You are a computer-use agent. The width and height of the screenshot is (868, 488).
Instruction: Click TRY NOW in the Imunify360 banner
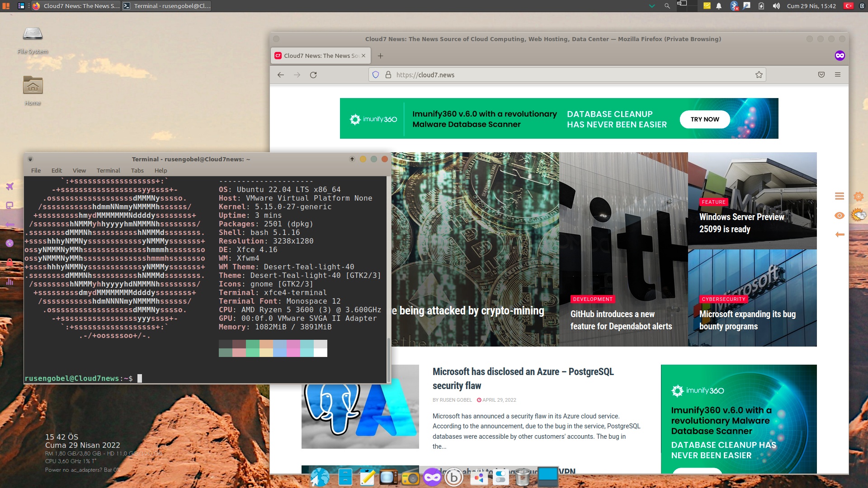click(x=705, y=119)
